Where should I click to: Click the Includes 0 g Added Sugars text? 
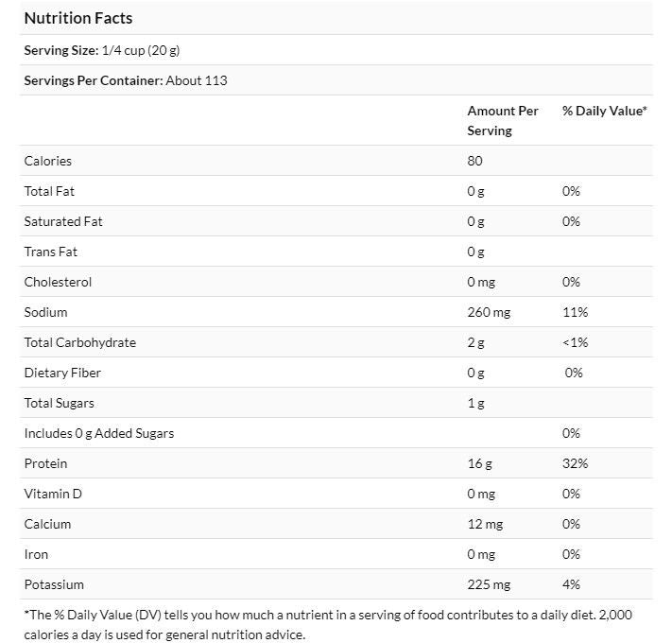pyautogui.click(x=98, y=433)
